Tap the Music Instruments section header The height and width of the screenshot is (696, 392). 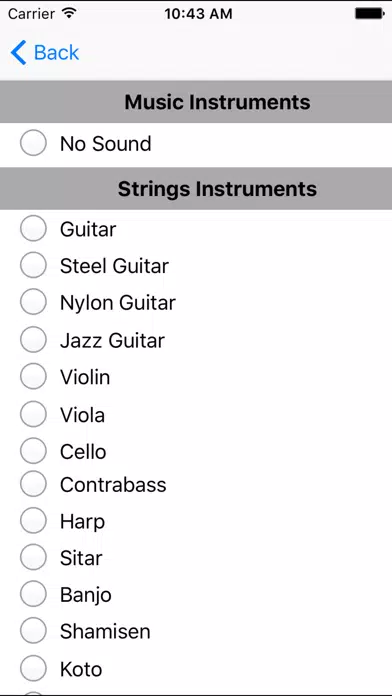196,102
